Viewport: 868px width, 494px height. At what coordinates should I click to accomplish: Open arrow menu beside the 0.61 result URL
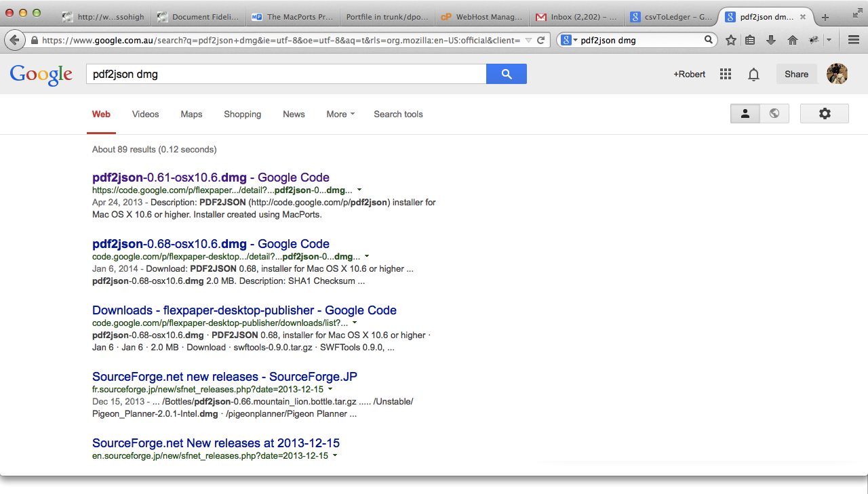coord(359,190)
